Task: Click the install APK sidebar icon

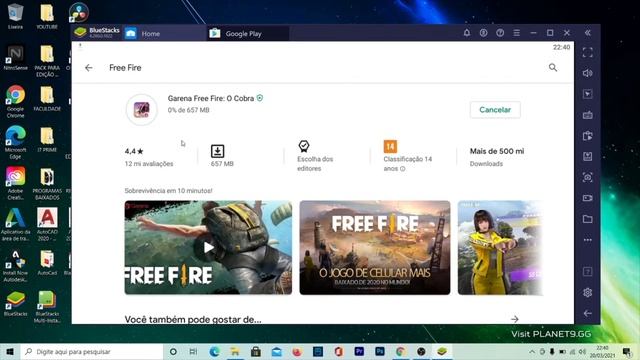Action: pos(588,157)
